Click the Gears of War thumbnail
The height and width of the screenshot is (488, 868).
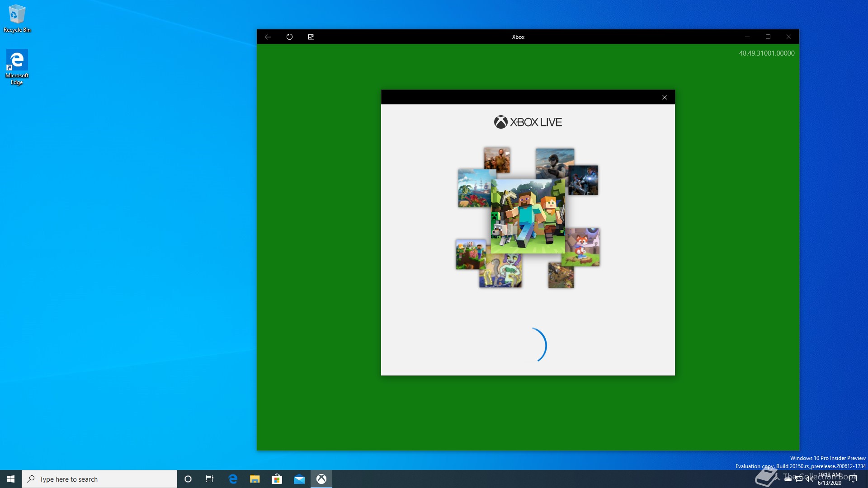point(583,180)
